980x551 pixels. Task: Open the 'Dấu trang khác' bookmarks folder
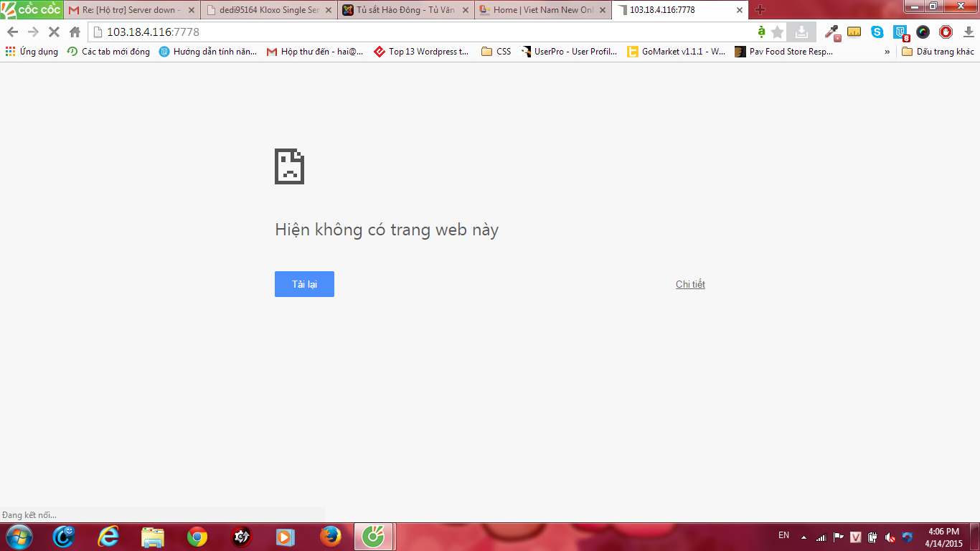pos(938,52)
